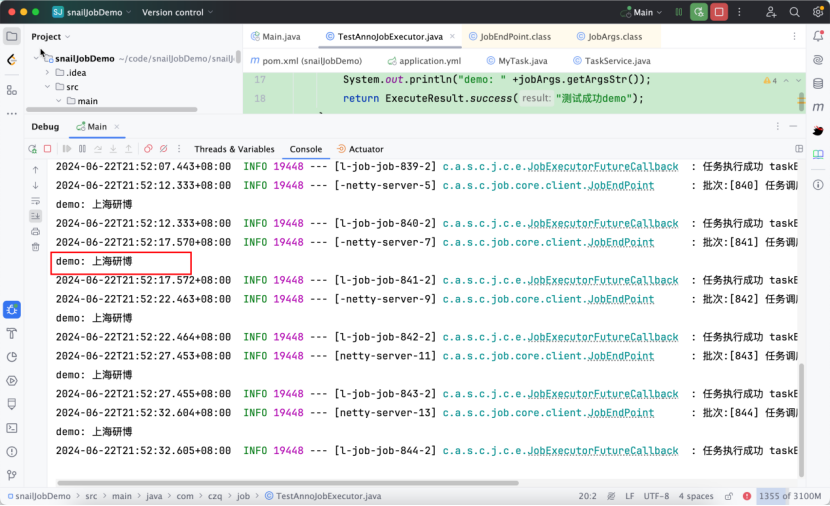
Task: Stop the debug session in Debug toolbar
Action: 48,149
